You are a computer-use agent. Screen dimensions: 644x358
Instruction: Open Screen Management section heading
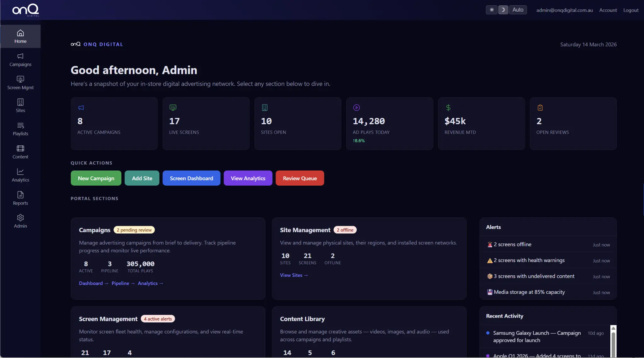pos(108,319)
